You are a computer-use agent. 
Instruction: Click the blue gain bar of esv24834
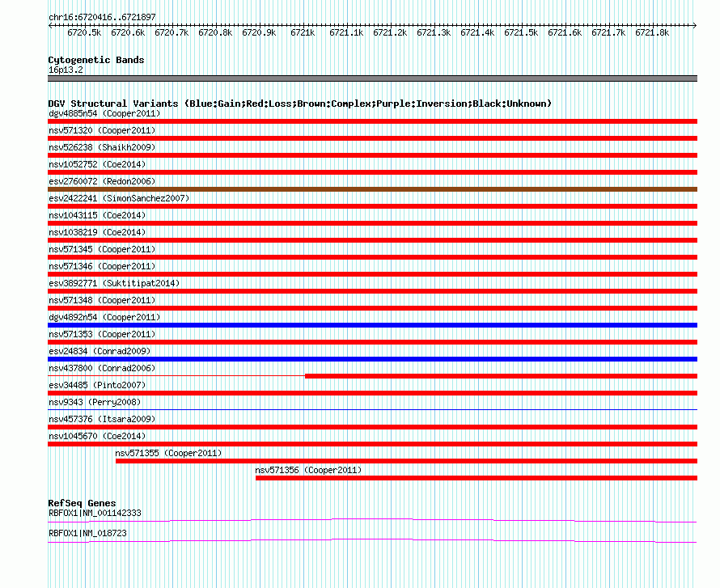pos(372,359)
